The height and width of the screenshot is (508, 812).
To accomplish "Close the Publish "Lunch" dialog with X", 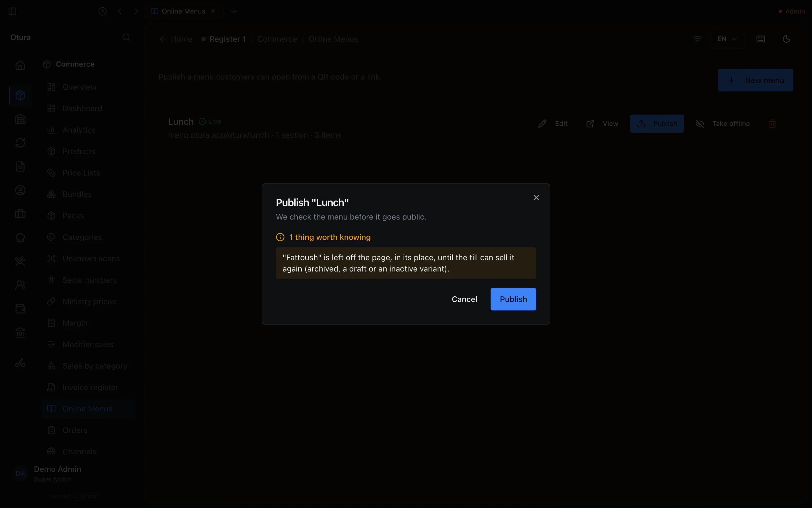I will (536, 198).
